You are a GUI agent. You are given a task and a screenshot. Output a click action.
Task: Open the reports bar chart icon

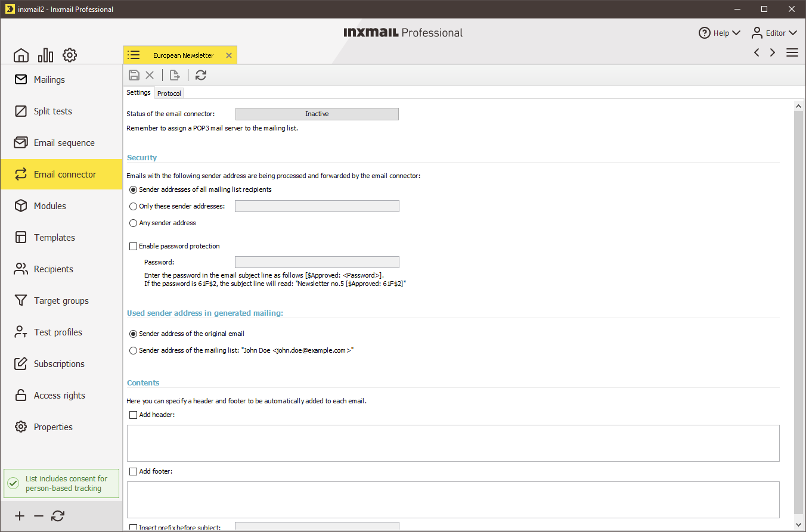(45, 55)
